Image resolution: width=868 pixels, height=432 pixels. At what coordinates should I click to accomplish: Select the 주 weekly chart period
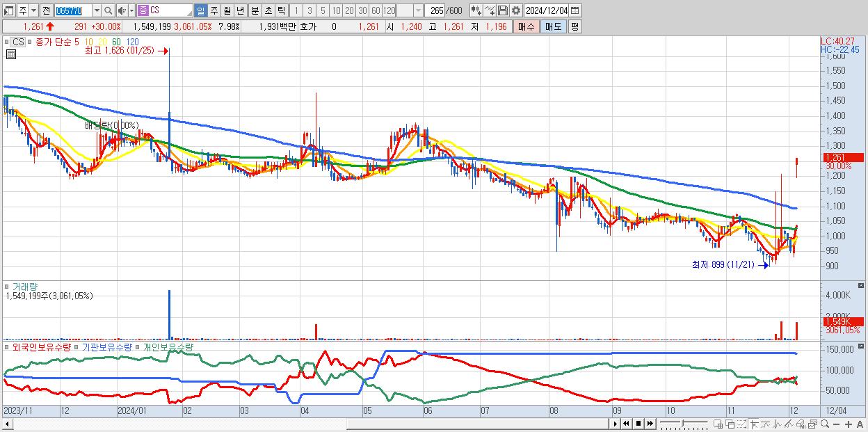pyautogui.click(x=214, y=10)
